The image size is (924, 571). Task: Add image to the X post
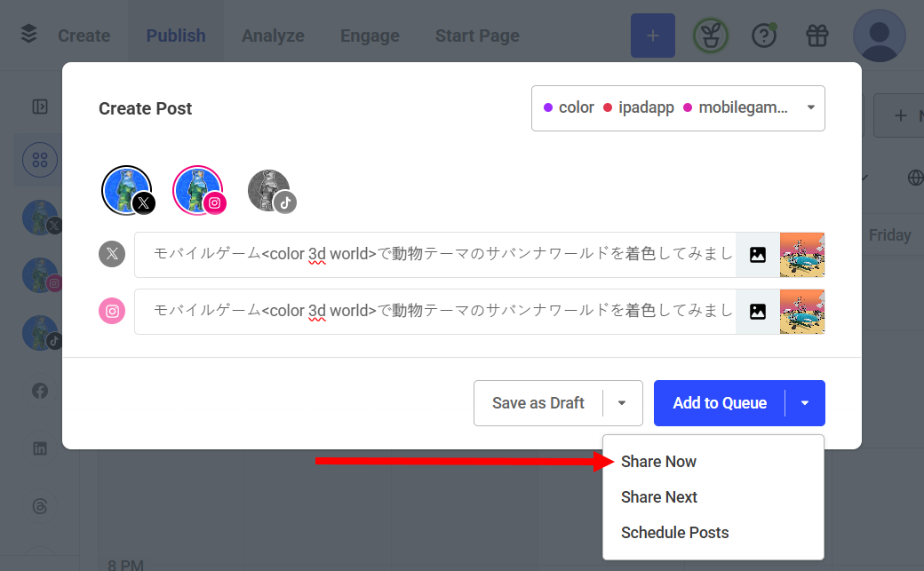tap(758, 255)
